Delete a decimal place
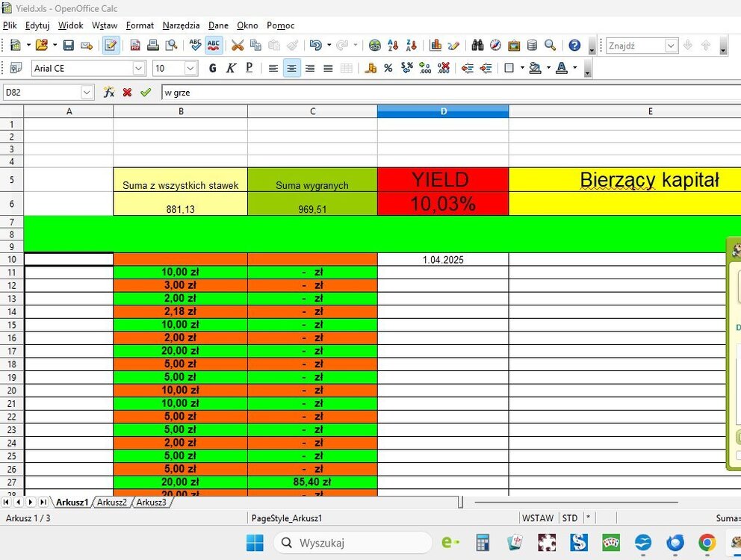 444,69
